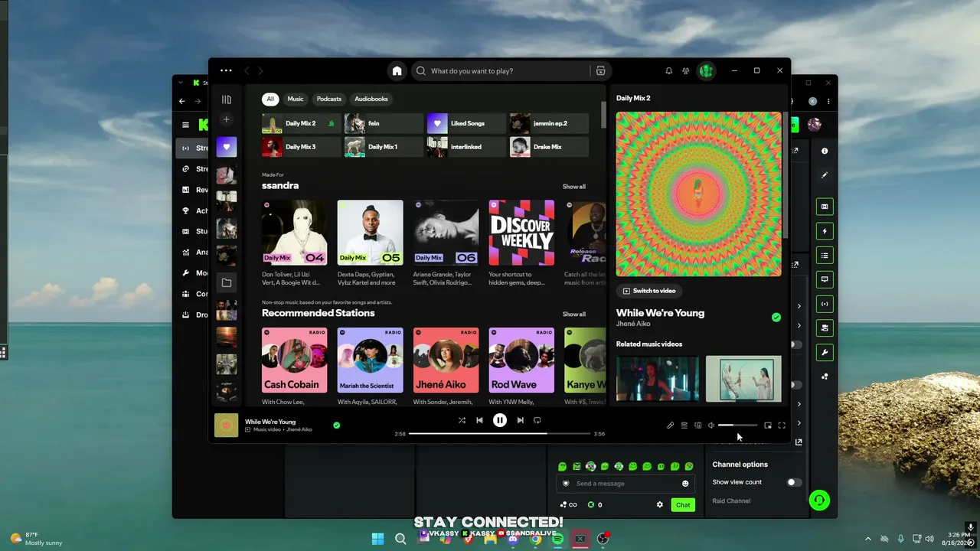Open Liked Songs heart in sidebar
The height and width of the screenshot is (551, 980).
[x=227, y=147]
